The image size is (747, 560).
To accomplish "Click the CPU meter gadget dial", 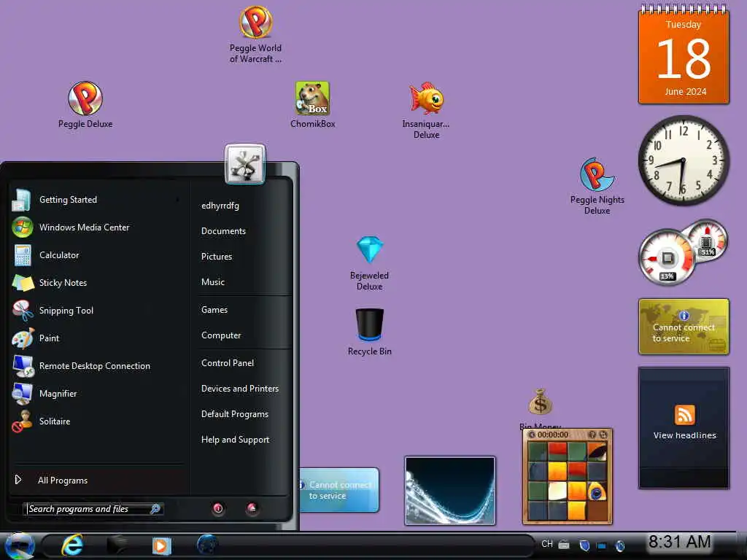I will (668, 257).
